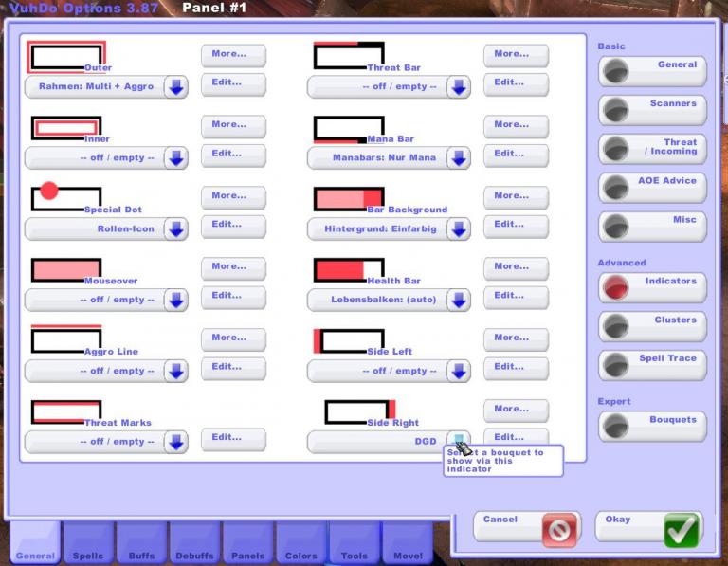The height and width of the screenshot is (566, 728).
Task: Click More... for the Bar Background indicator
Action: pyautogui.click(x=516, y=197)
